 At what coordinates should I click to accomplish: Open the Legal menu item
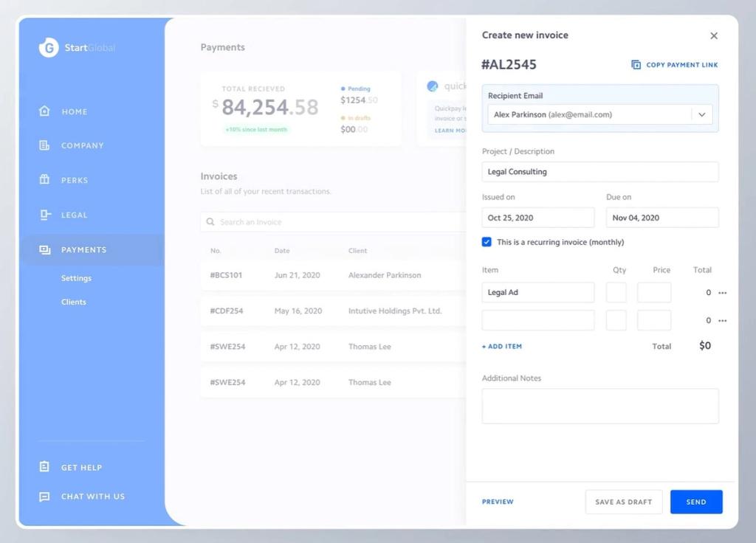point(75,215)
